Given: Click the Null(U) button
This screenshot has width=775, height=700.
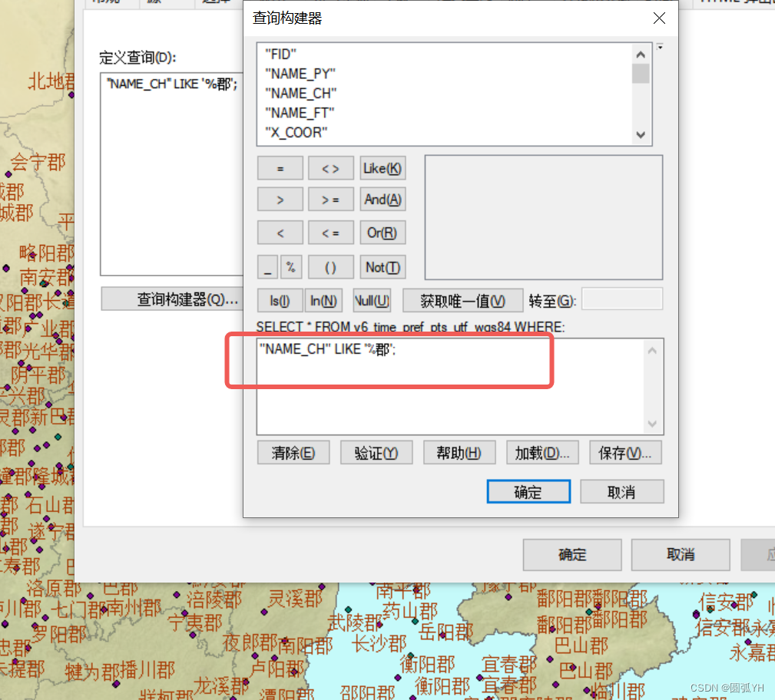Looking at the screenshot, I should click(373, 300).
